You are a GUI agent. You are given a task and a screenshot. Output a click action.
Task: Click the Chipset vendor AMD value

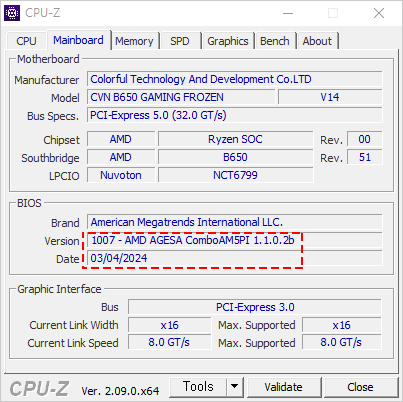tap(121, 139)
